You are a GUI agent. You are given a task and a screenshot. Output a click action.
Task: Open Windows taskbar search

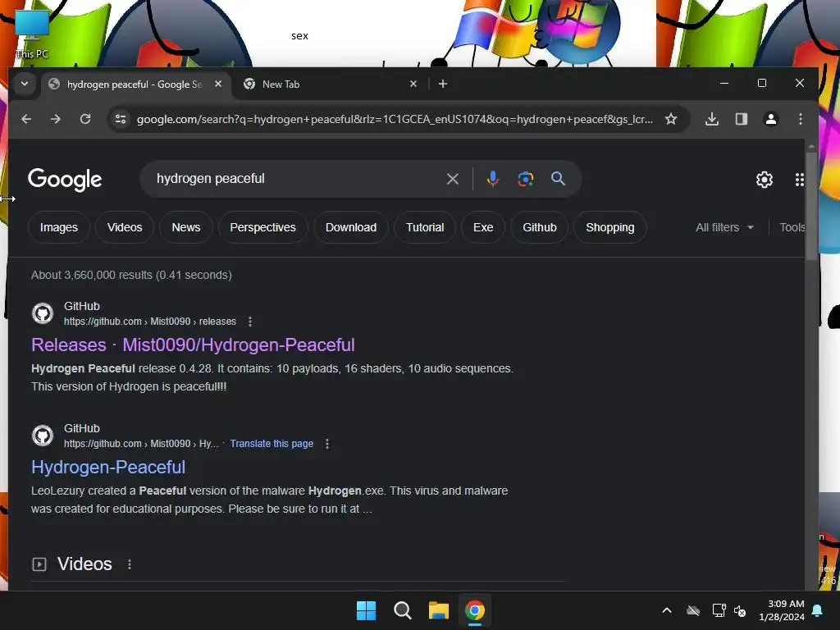coord(402,610)
